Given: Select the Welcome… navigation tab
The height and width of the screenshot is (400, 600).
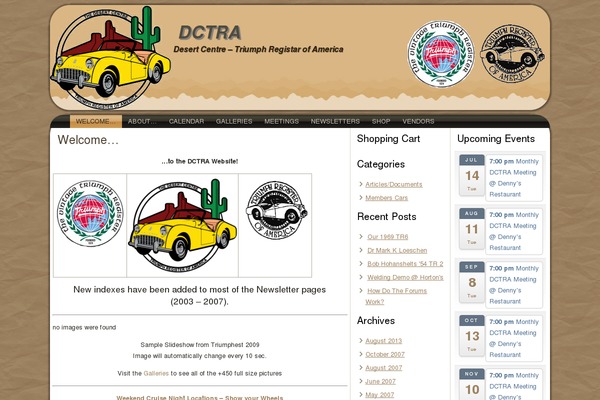Looking at the screenshot, I should (96, 121).
